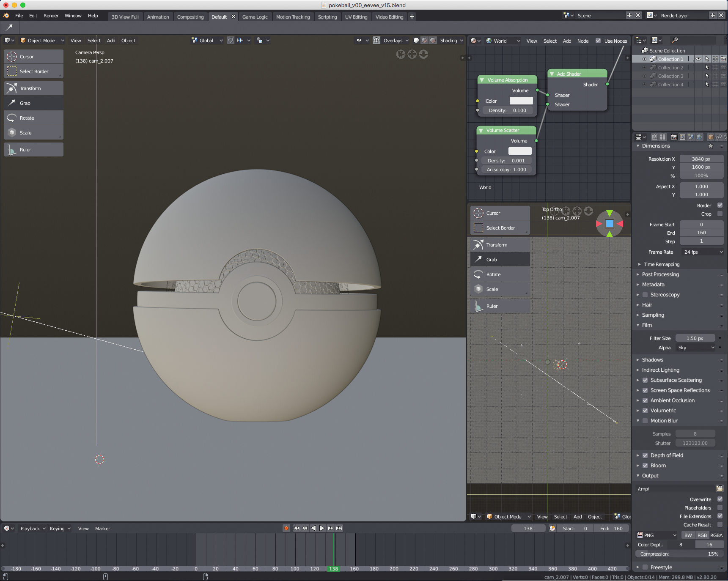Toggle auto keying record button
This screenshot has height=581, width=728.
pyautogui.click(x=286, y=528)
